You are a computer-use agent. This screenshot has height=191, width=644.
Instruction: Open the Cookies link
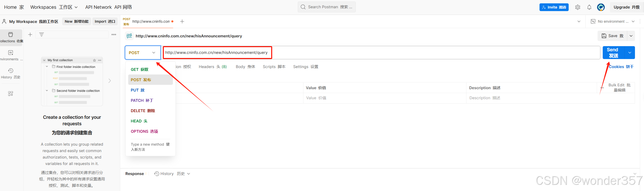click(x=621, y=67)
